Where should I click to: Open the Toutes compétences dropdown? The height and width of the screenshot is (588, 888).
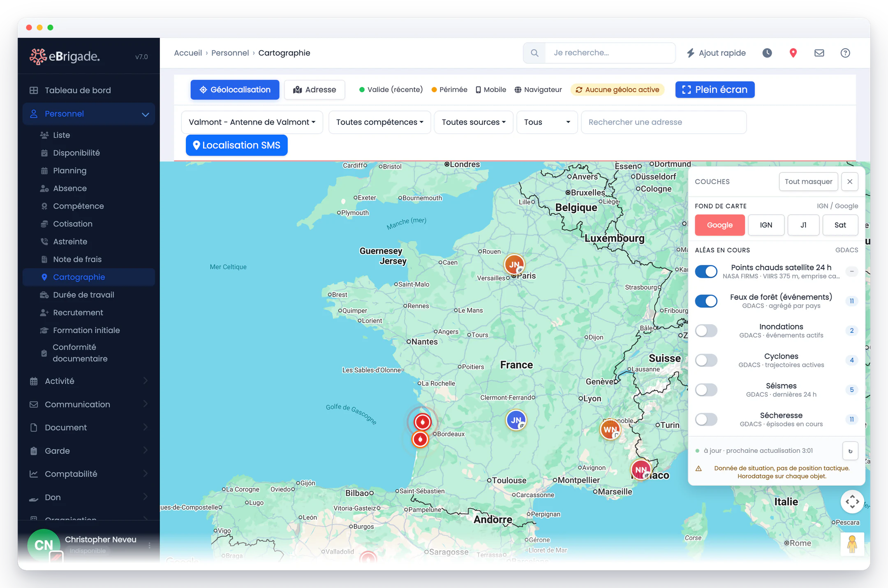379,122
